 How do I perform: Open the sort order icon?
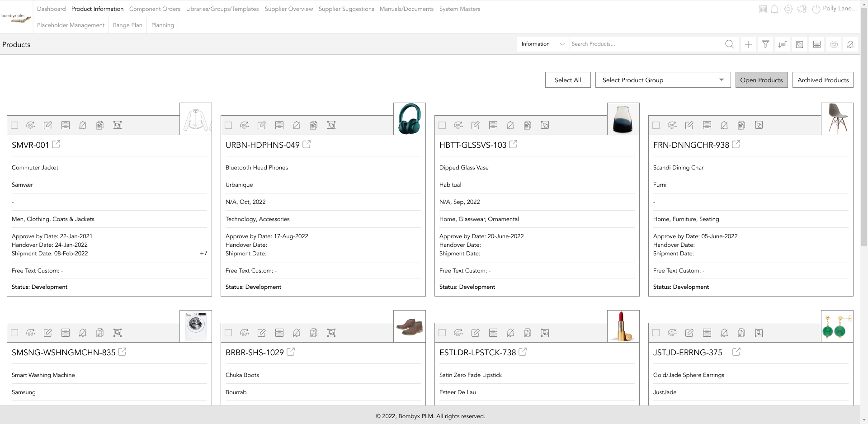(x=783, y=44)
